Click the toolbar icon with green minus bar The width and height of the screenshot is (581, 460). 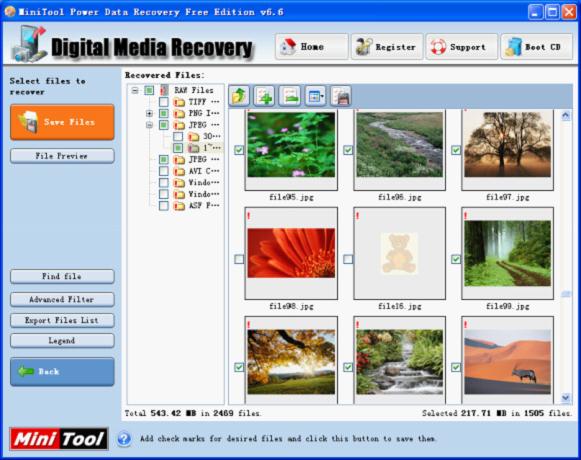289,96
